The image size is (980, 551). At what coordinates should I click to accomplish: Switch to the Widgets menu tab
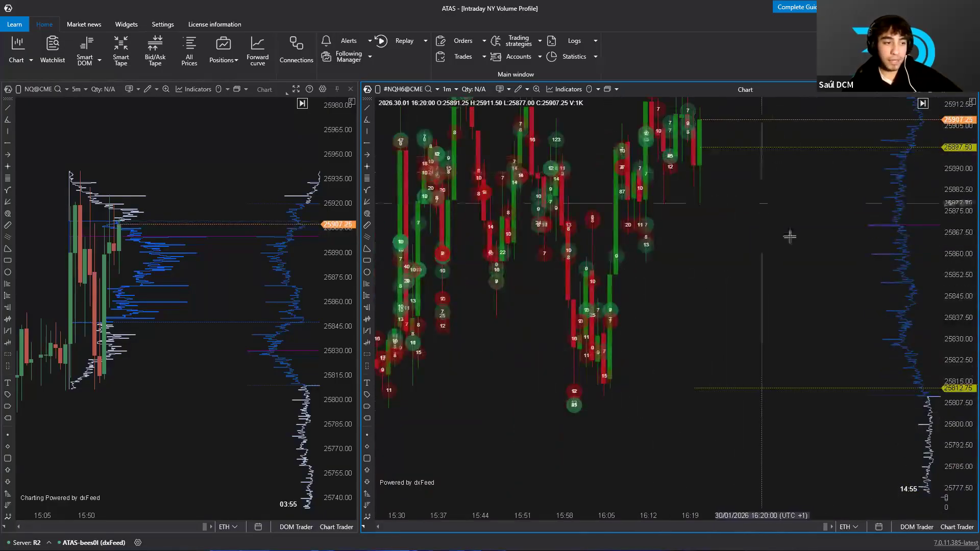point(126,24)
